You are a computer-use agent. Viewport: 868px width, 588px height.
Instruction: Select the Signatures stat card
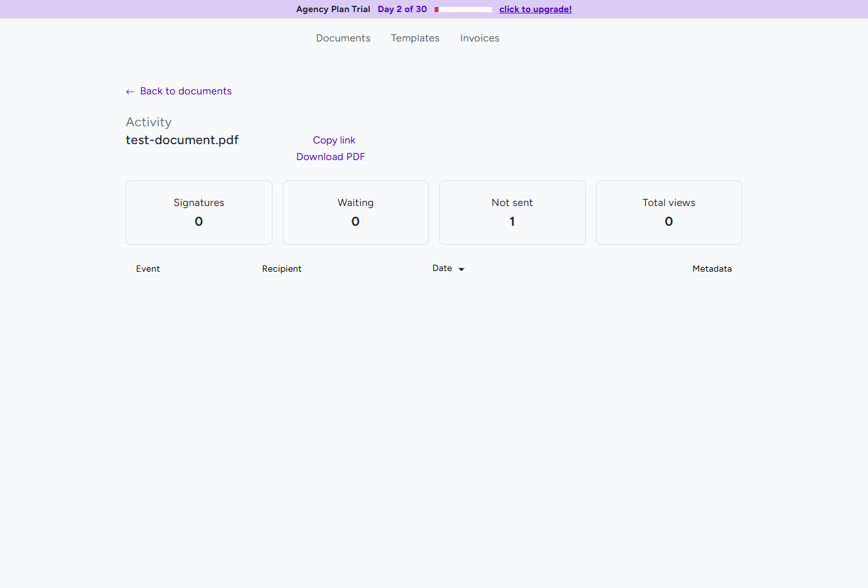tap(198, 212)
